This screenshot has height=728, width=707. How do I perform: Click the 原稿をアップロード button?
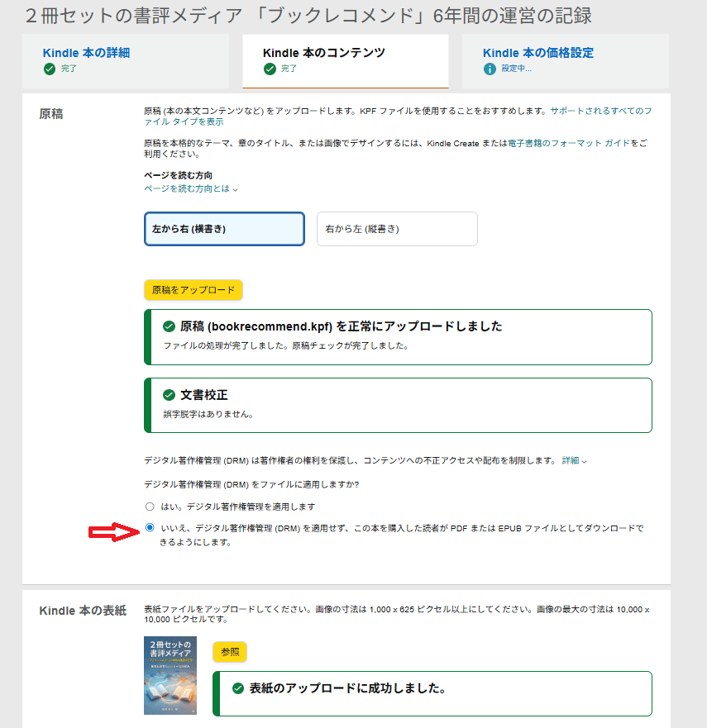(x=193, y=290)
